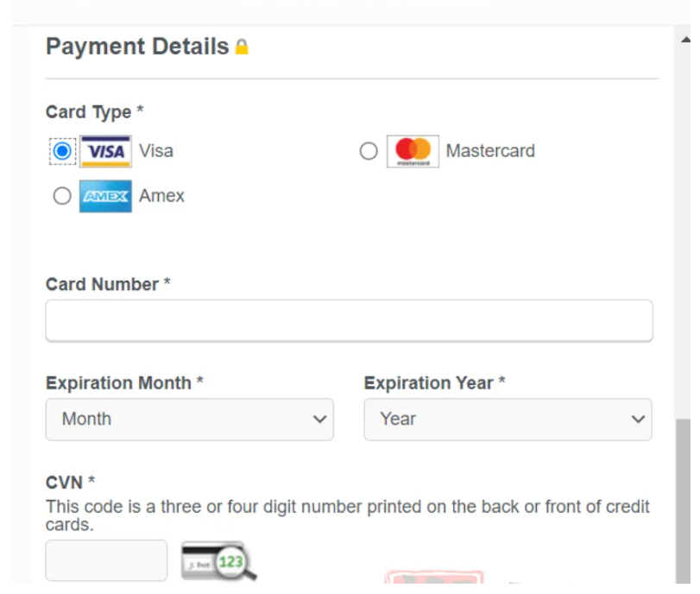Choose the Amex radio button
Viewport: 700px width, 594px height.
[62, 196]
